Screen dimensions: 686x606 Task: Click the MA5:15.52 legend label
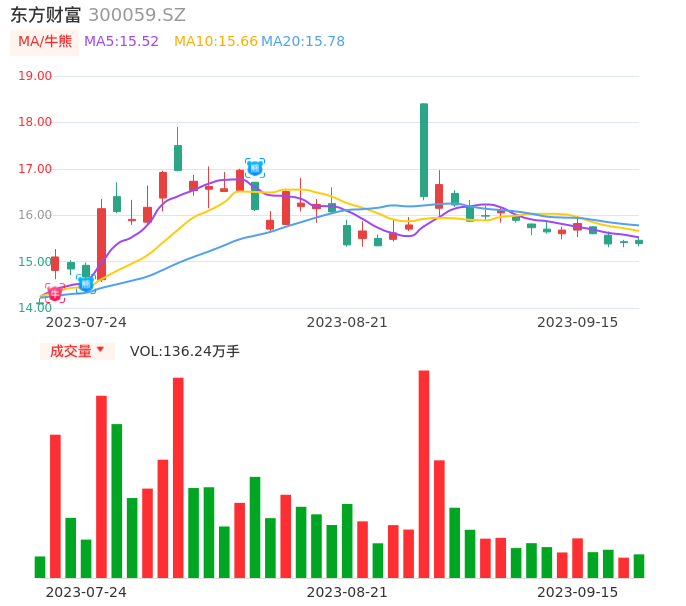click(121, 41)
